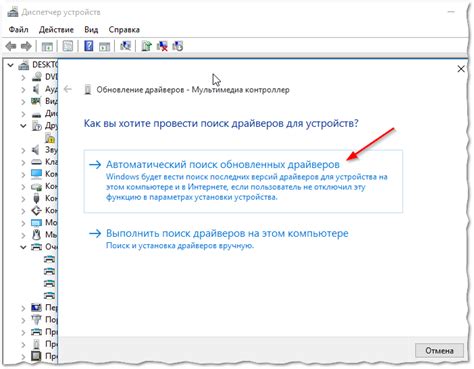Select the Ау speaker icon in tree

(36, 89)
